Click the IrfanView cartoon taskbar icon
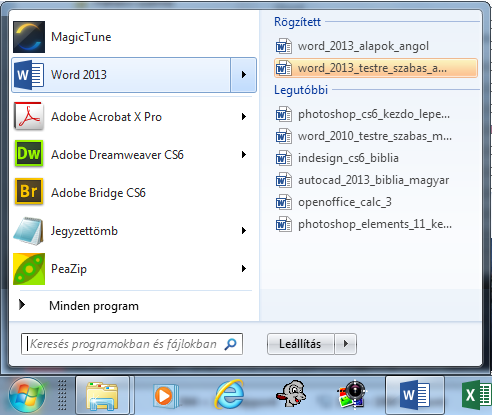Image resolution: width=492 pixels, height=415 pixels. [291, 394]
